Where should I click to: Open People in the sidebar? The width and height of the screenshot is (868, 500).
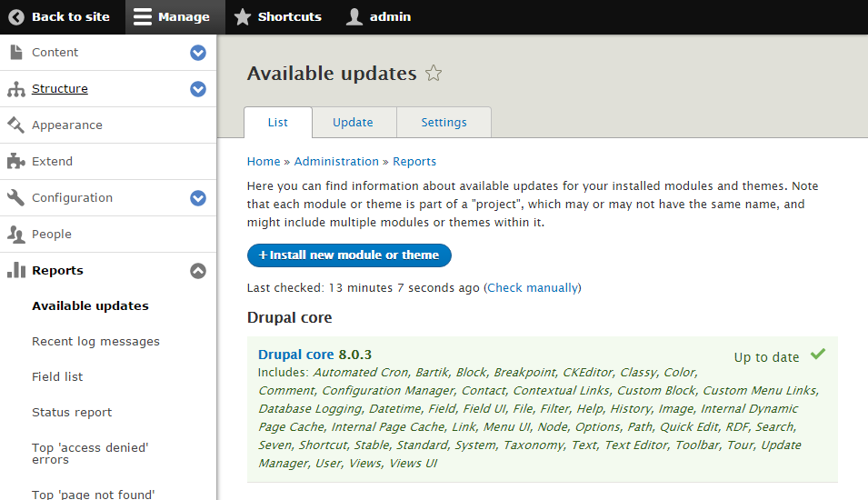(52, 235)
